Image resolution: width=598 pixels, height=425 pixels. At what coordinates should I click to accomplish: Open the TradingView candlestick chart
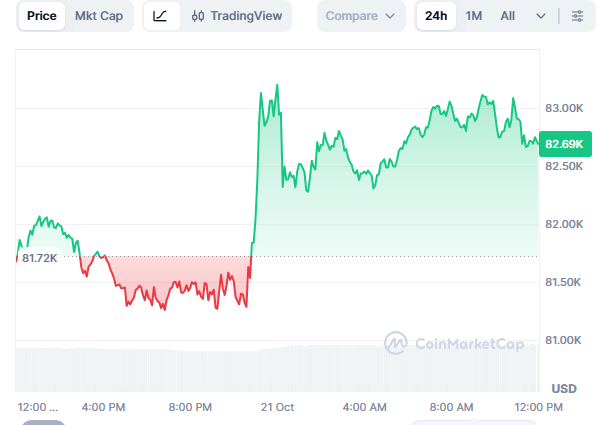click(x=236, y=16)
